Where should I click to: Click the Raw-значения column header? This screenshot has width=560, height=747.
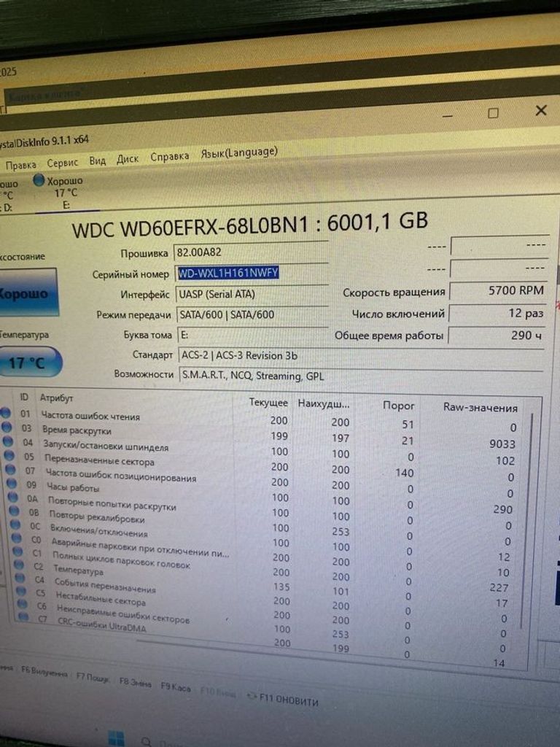[x=480, y=407]
